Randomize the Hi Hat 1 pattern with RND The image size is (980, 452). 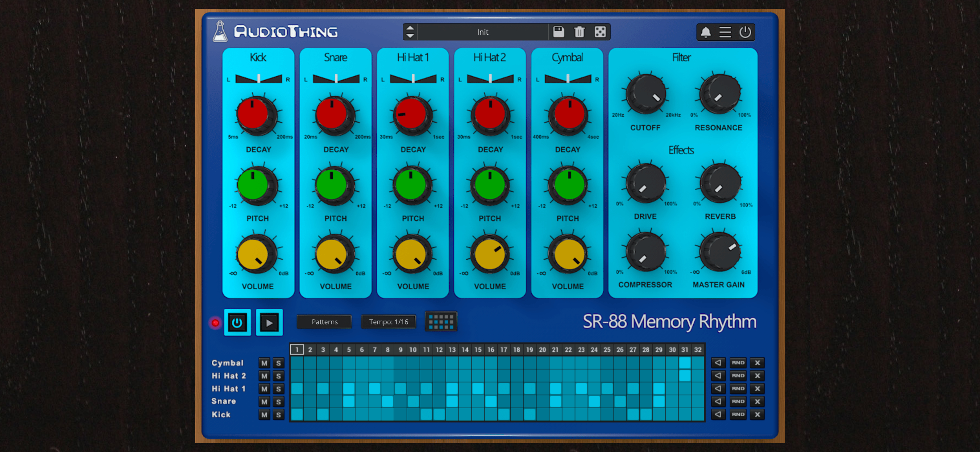click(738, 389)
